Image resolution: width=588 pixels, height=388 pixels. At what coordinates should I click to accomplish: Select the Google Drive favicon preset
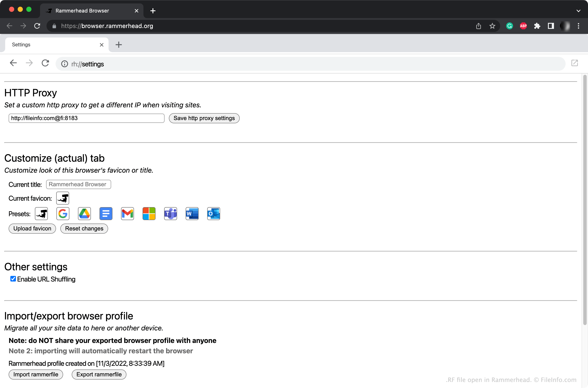(x=84, y=214)
